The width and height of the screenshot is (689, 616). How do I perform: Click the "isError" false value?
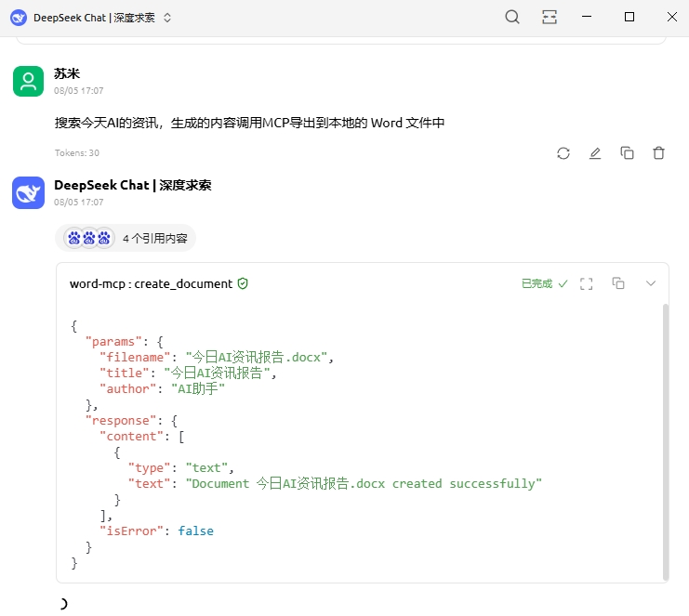(195, 531)
